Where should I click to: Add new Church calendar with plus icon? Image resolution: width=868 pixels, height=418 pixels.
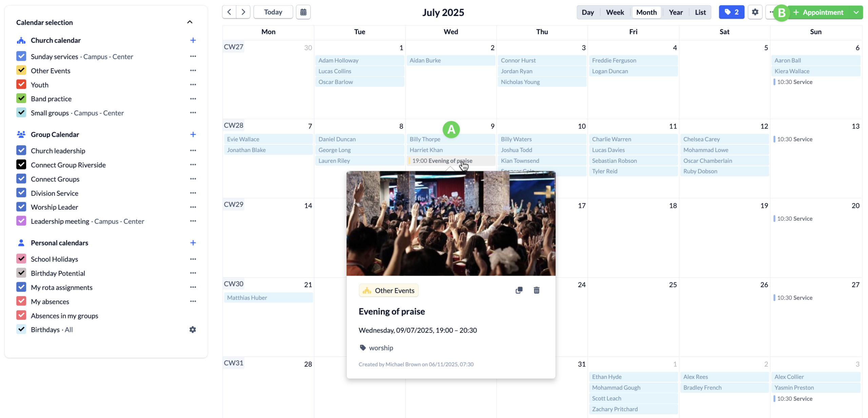pos(193,40)
